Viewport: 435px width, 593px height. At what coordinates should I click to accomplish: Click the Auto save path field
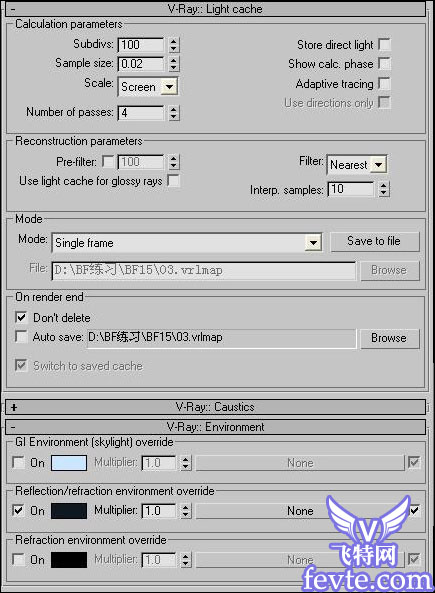click(222, 338)
